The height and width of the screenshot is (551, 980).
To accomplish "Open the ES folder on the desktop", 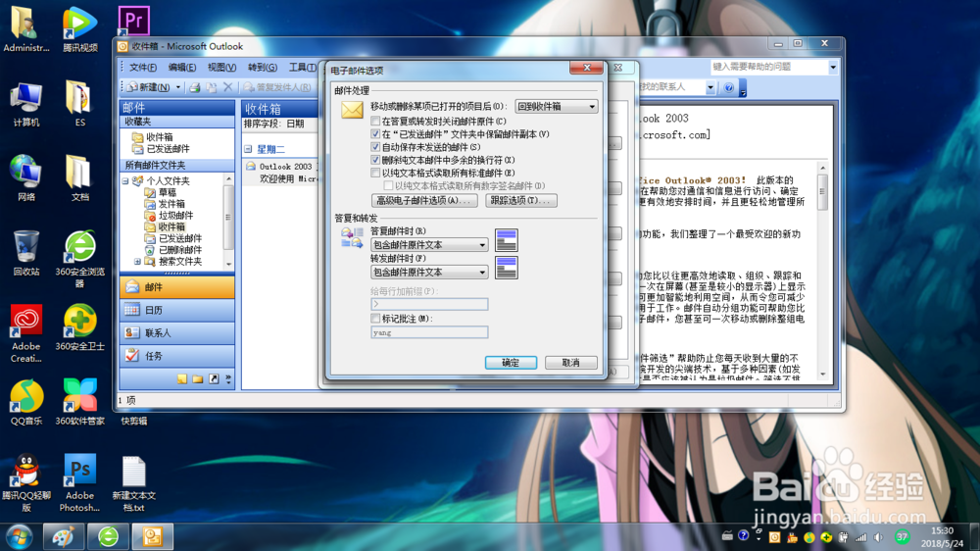I will coord(79,104).
